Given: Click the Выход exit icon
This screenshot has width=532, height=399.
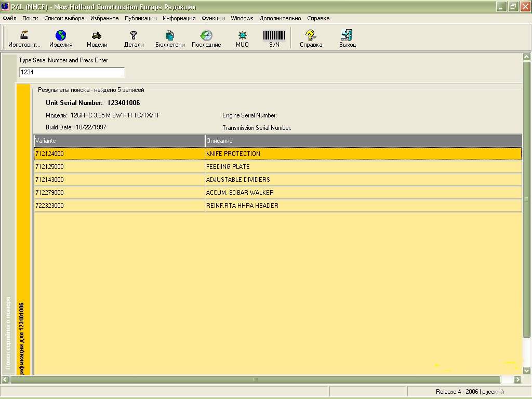Looking at the screenshot, I should [x=348, y=38].
